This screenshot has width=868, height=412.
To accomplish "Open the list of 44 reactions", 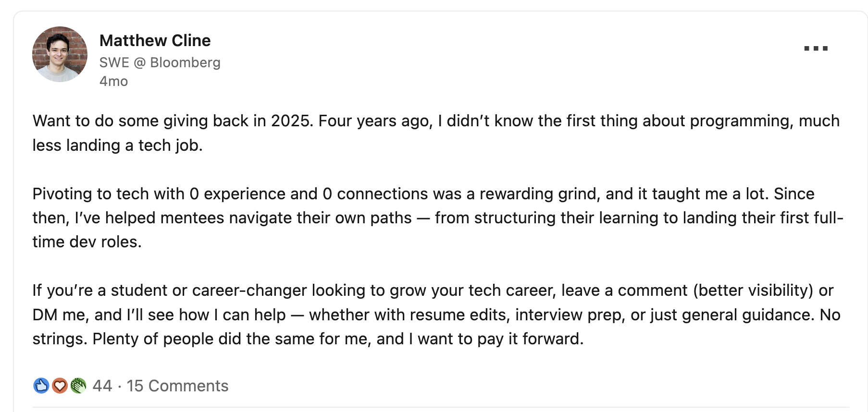I will (102, 386).
